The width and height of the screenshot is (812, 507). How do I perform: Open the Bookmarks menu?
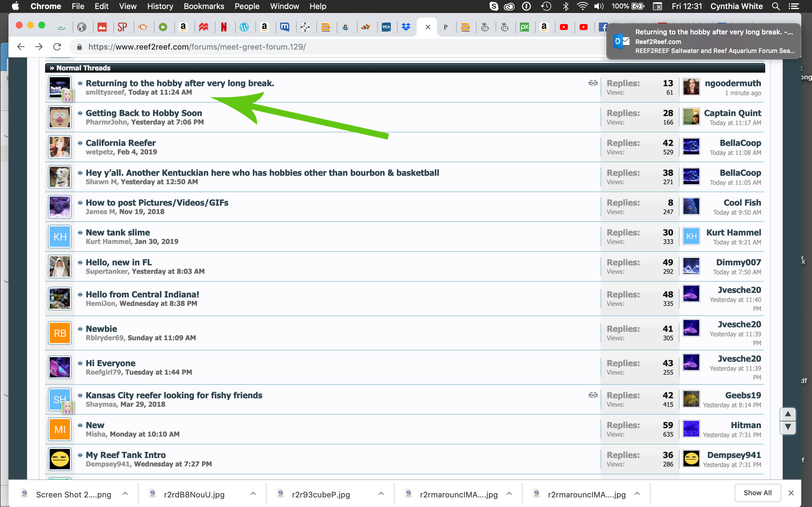point(204,6)
